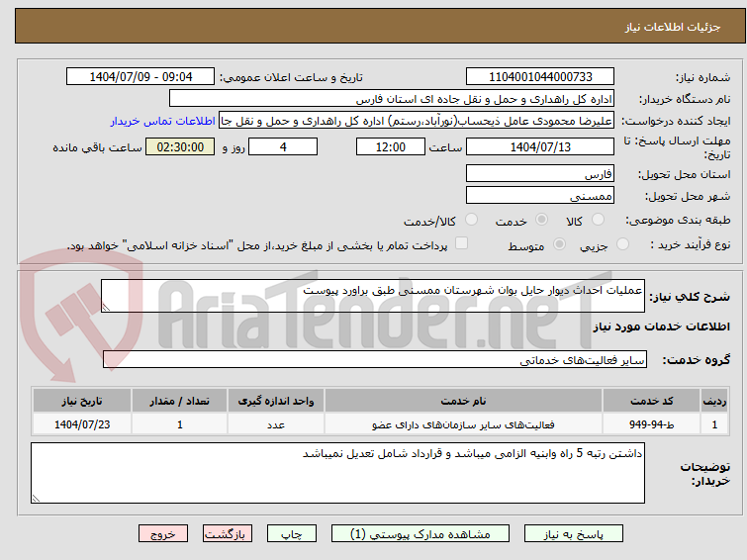Click the نوع فرآیند خرید label

coord(691,244)
